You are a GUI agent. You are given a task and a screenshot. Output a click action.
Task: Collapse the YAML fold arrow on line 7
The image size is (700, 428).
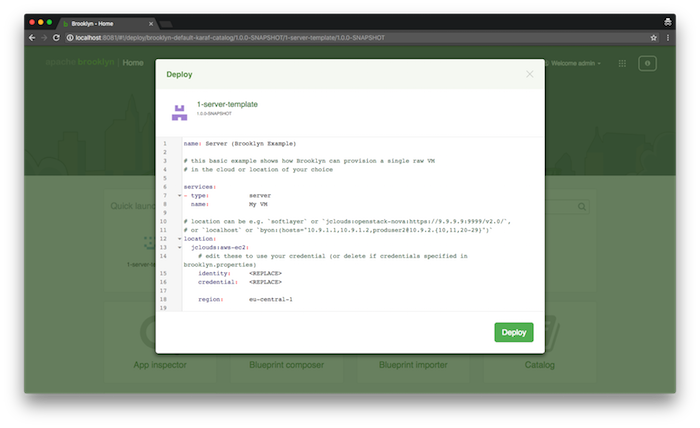click(179, 195)
